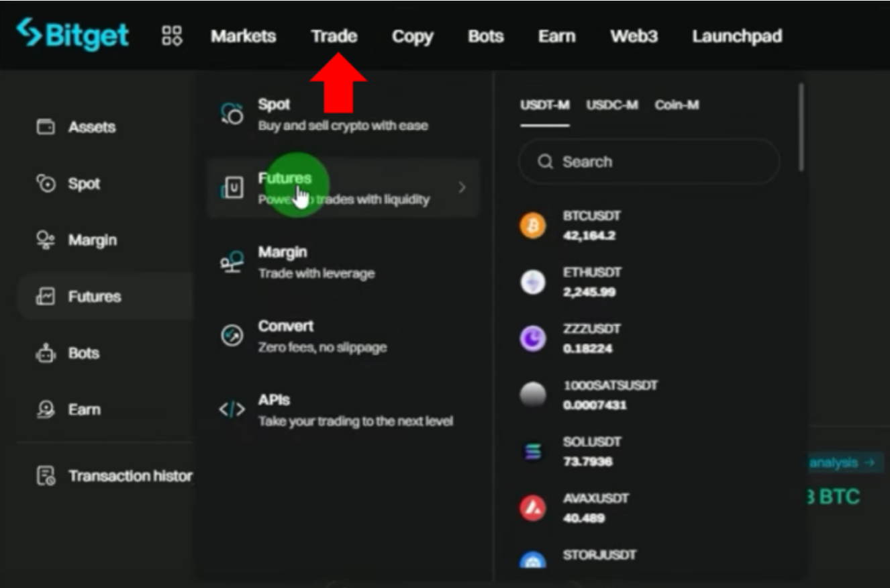The image size is (890, 588).
Task: Open the Markets menu
Action: tap(243, 36)
